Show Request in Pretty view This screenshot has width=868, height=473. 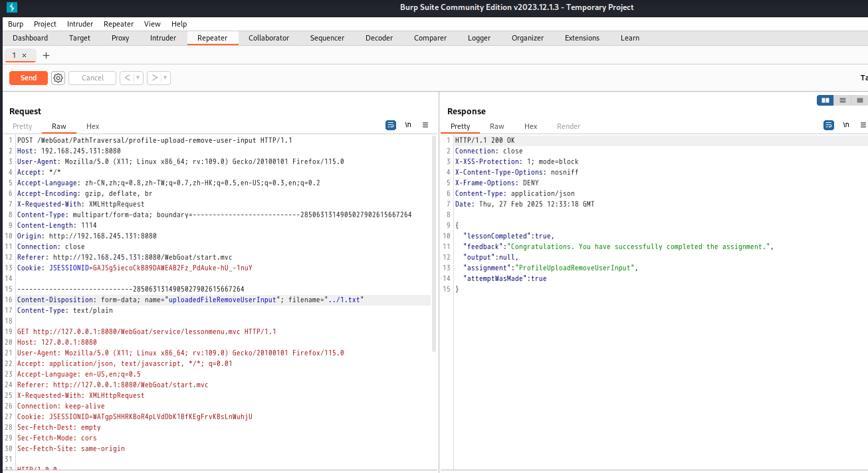(23, 126)
